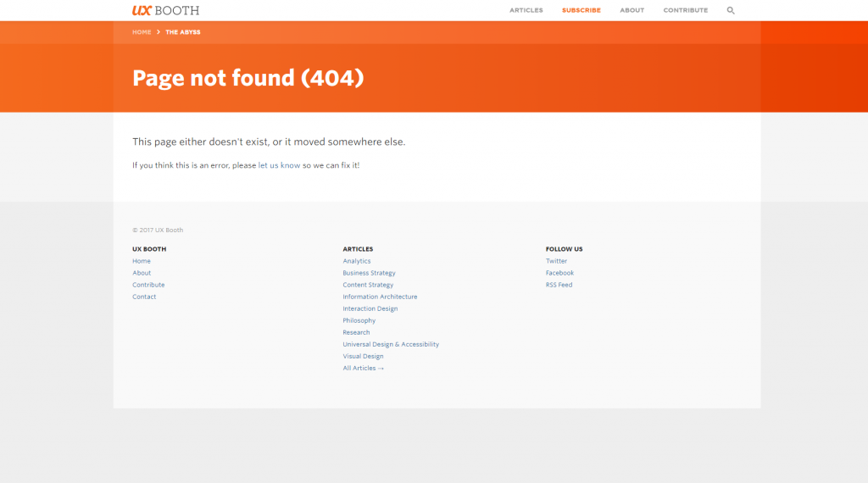Open the search magnifier icon
The width and height of the screenshot is (868, 483).
(731, 10)
